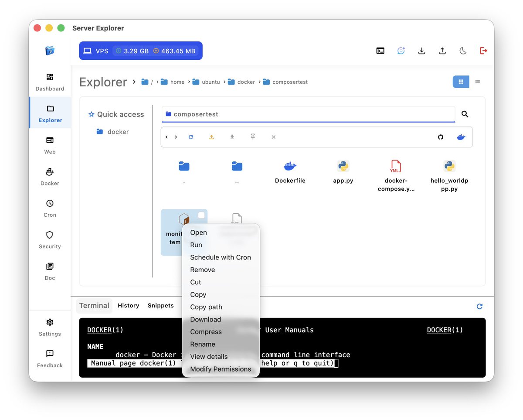523x420 pixels.
Task: Switch to the History tab
Action: [128, 306]
